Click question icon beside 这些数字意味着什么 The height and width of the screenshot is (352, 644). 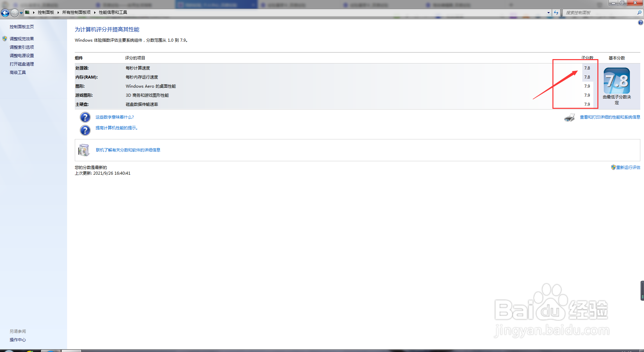coord(85,117)
